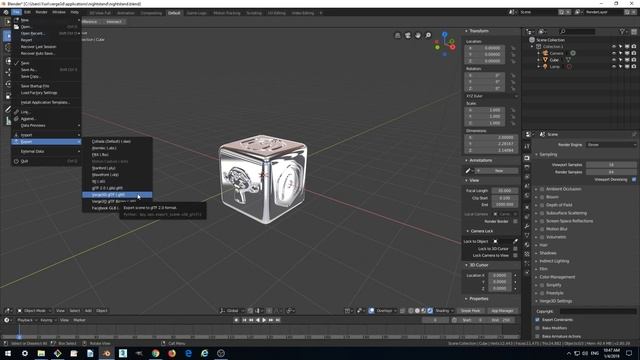Hide Camera in outliner via eye icon
Viewport: 640px width, 360px height.
pyautogui.click(x=613, y=53)
